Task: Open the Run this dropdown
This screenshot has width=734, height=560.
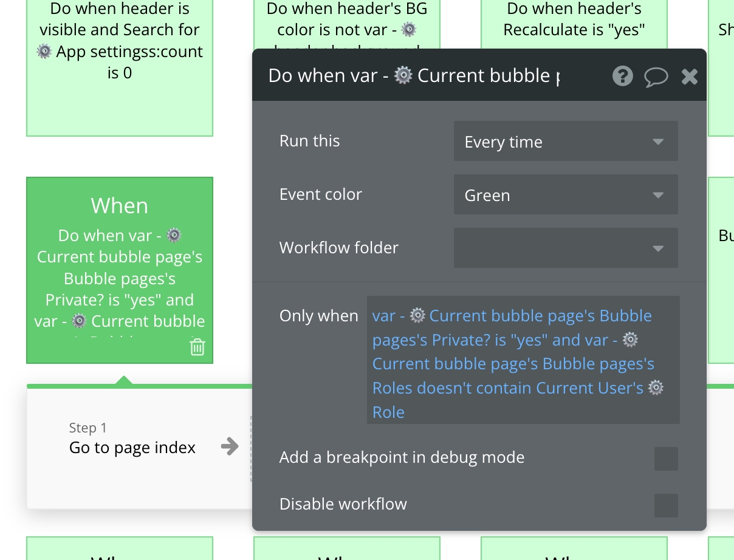Action: pyautogui.click(x=565, y=142)
